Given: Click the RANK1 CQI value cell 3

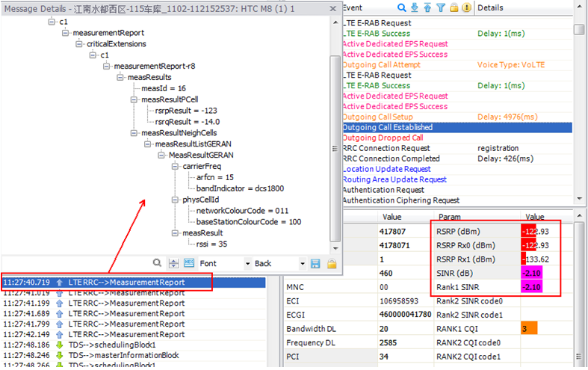Looking at the screenshot, I should point(529,329).
